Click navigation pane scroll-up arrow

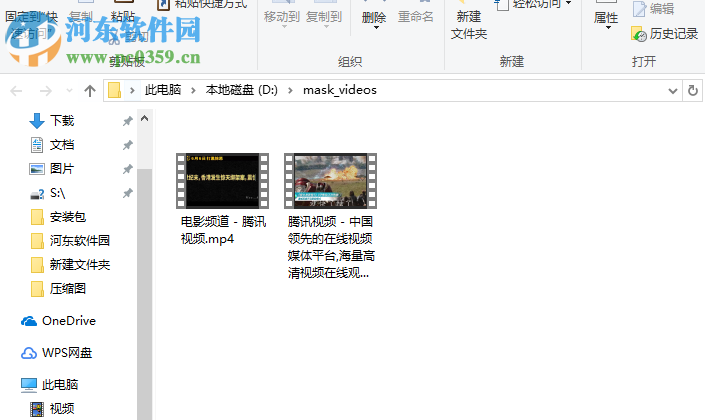tap(144, 119)
